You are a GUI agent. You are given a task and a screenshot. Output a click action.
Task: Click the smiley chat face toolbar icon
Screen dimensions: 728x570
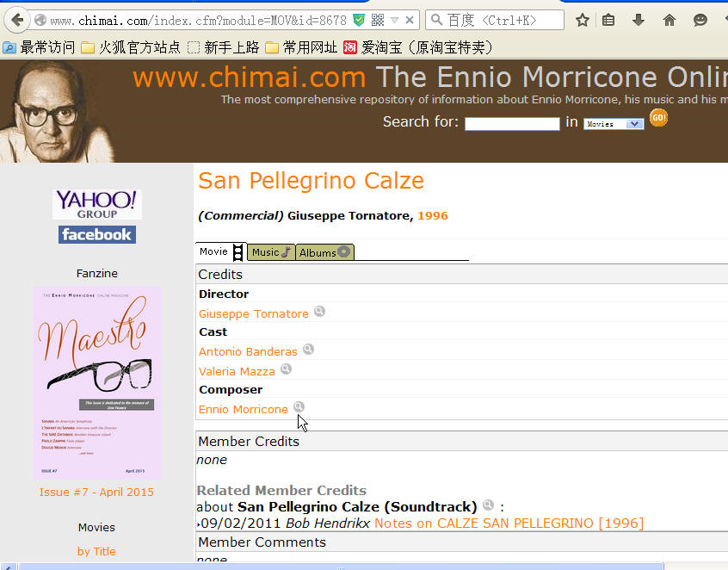pos(700,20)
